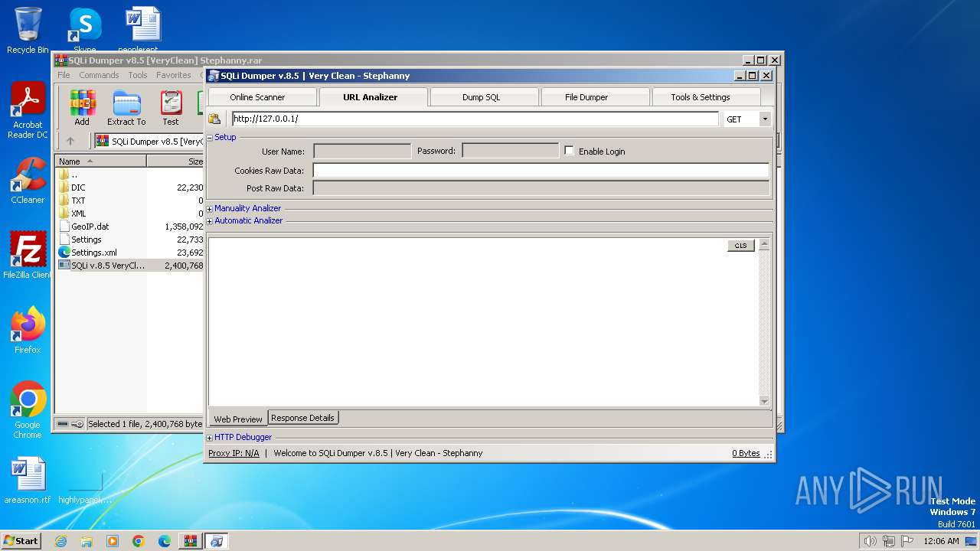Viewport: 980px width, 551px height.
Task: Click the 0 Bytes status link
Action: [x=746, y=453]
